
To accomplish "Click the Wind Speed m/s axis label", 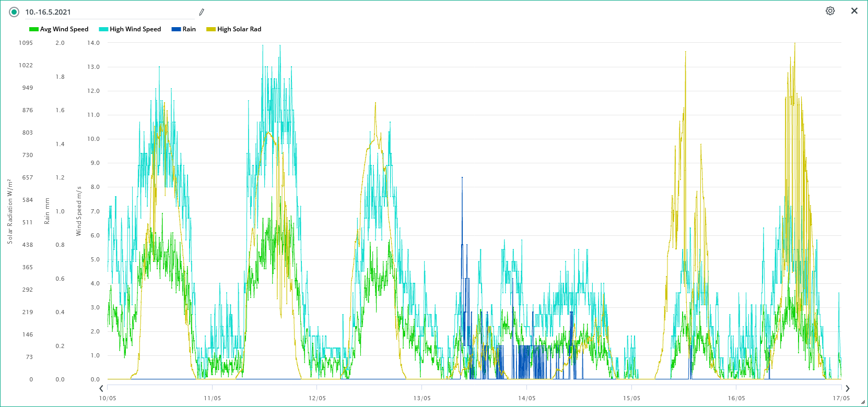I will pos(79,211).
